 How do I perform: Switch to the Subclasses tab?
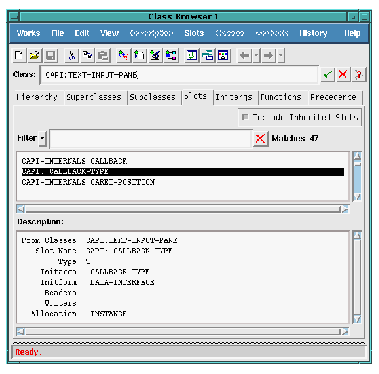[153, 97]
